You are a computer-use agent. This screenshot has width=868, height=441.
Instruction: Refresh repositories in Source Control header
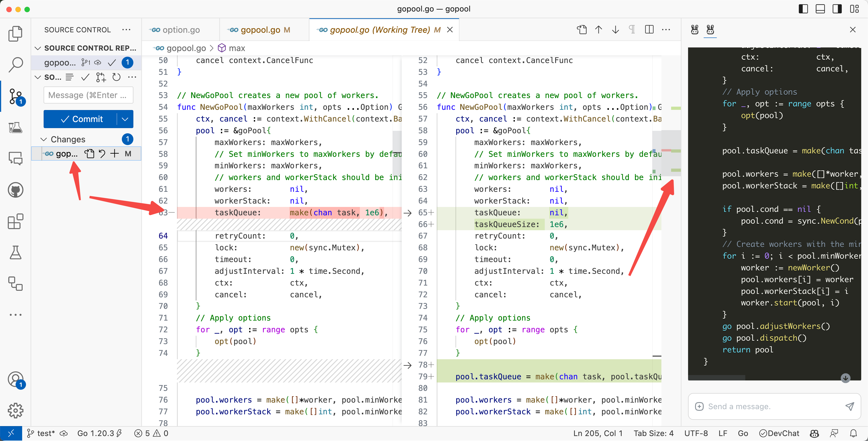click(x=116, y=77)
